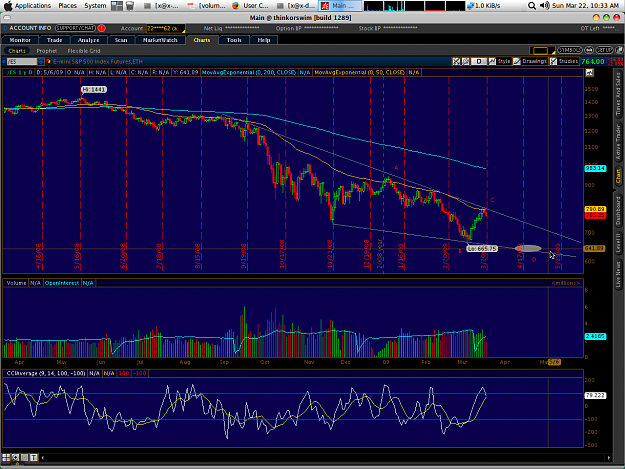The image size is (625, 469).
Task: Click the detach window icon at top right
Action: point(619,50)
